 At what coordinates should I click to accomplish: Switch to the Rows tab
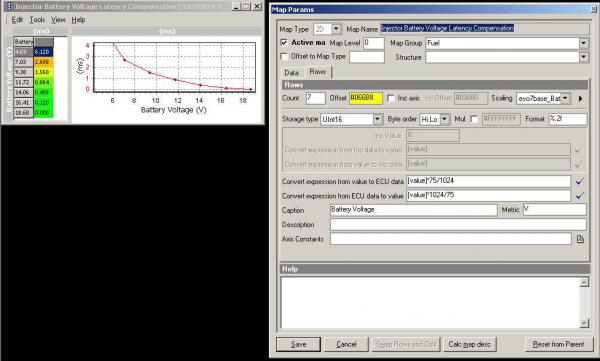(318, 72)
